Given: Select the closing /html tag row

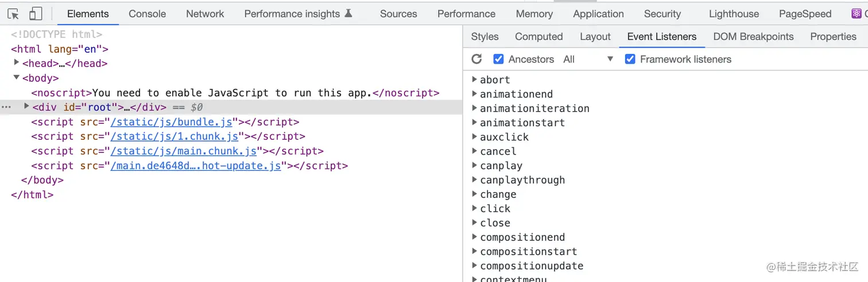Looking at the screenshot, I should pyautogui.click(x=32, y=194).
